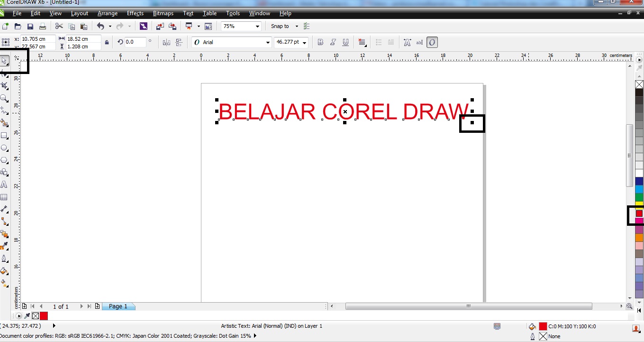Select the Outline Pen tool
The width and height of the screenshot is (644, 342).
[4, 259]
